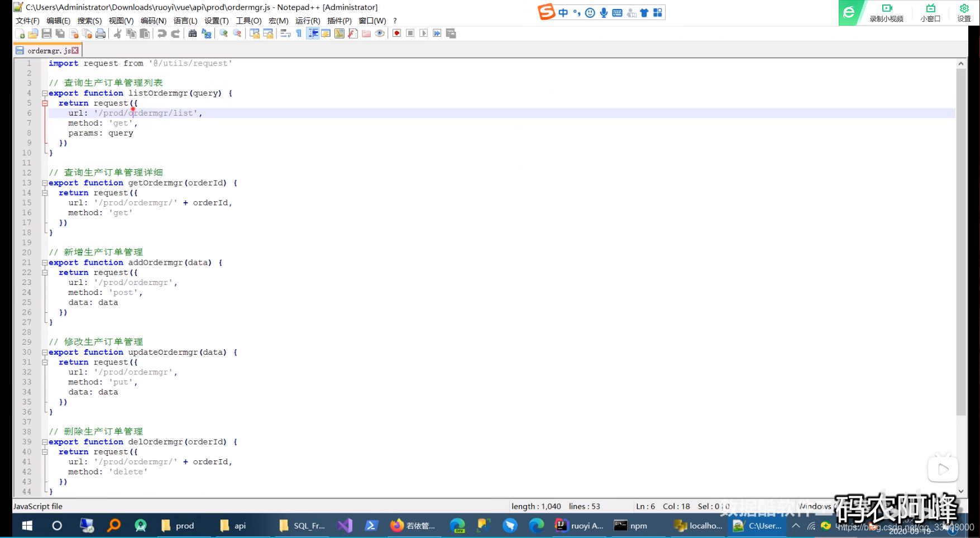Click the scrollbar down arrow
Viewport: 980px width, 538px height.
pos(961,491)
